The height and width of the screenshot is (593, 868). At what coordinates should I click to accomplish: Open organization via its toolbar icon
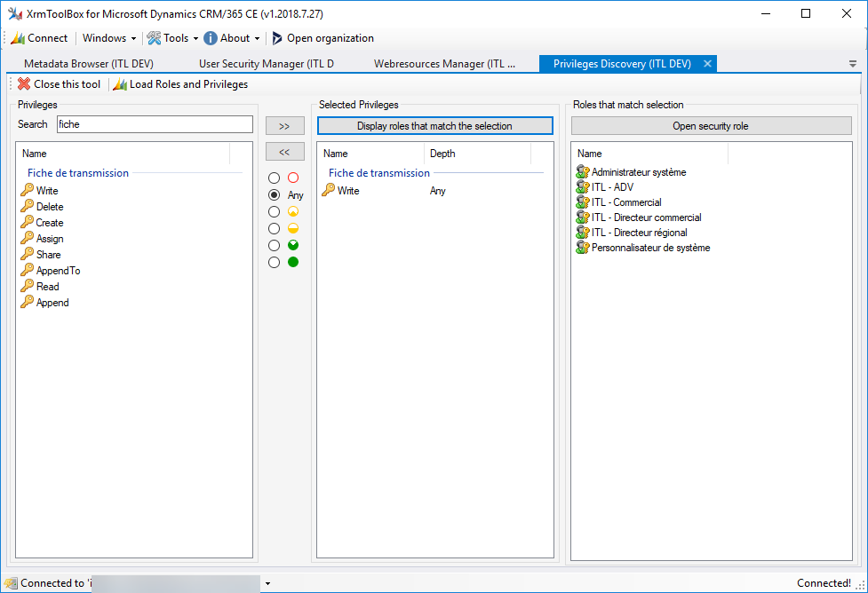coord(276,38)
